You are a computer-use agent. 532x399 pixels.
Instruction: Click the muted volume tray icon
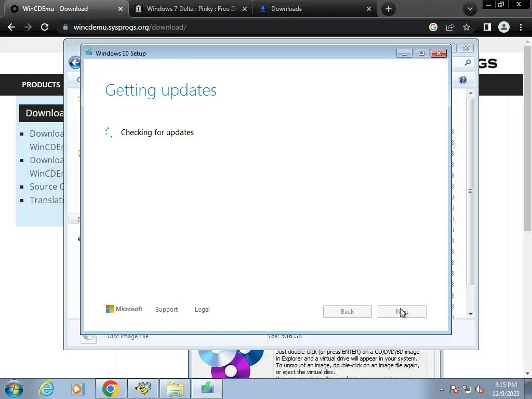(480, 389)
